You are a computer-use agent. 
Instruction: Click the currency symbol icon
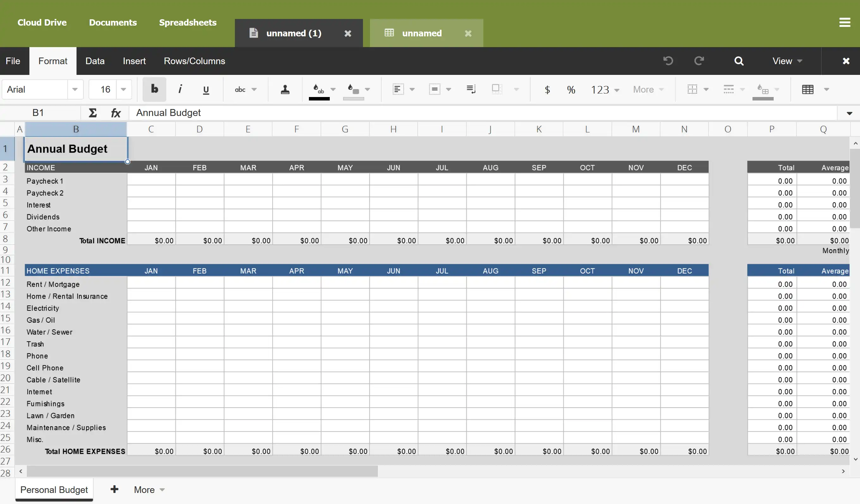tap(547, 89)
